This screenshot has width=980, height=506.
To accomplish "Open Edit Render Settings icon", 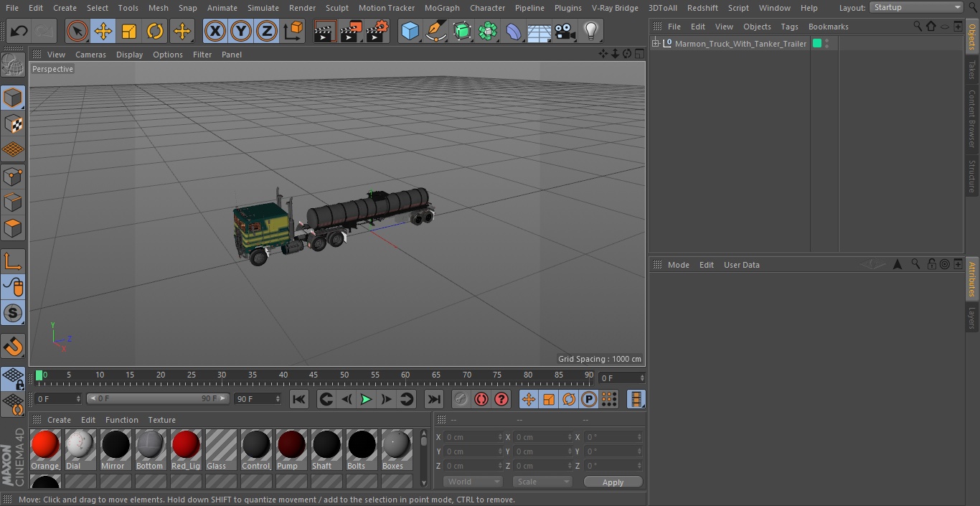I will [377, 31].
